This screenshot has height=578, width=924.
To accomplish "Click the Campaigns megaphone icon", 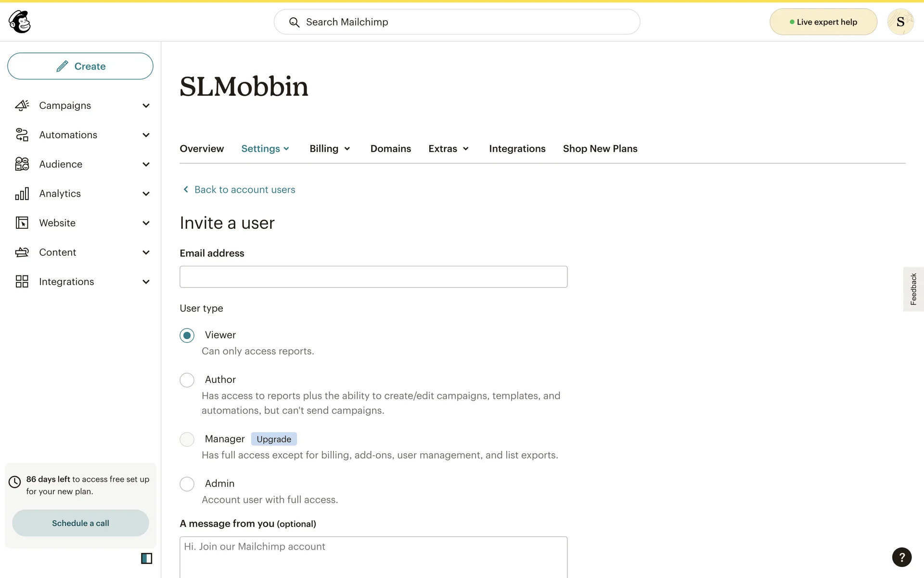I will 22,105.
